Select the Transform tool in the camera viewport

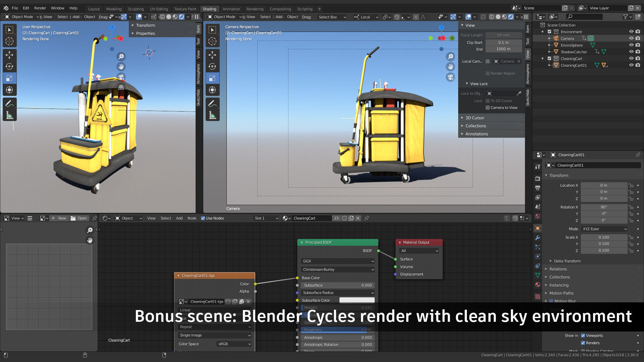click(212, 90)
